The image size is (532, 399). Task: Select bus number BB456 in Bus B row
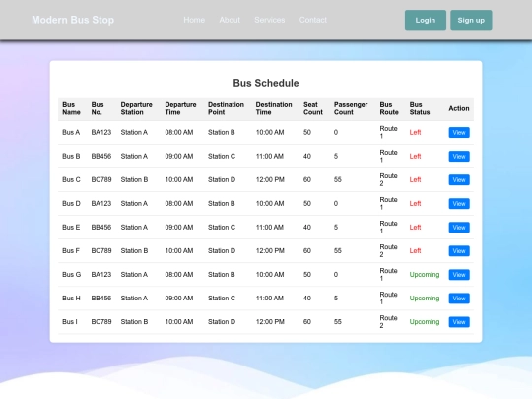click(x=101, y=156)
